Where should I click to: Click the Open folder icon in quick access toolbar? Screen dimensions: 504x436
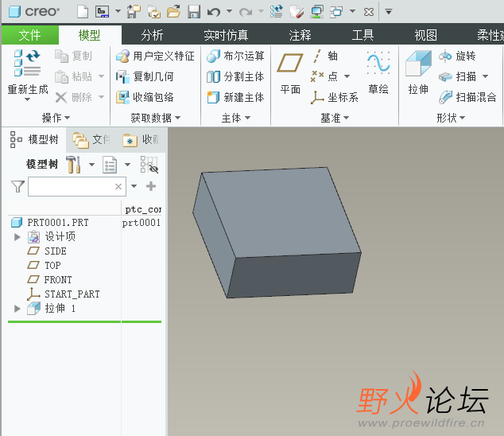[173, 12]
